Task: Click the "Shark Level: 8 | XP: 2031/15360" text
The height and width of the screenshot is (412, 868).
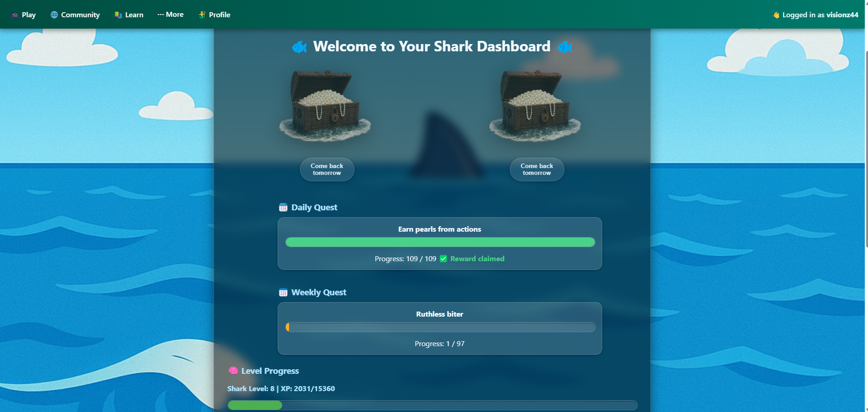Action: [x=281, y=389]
